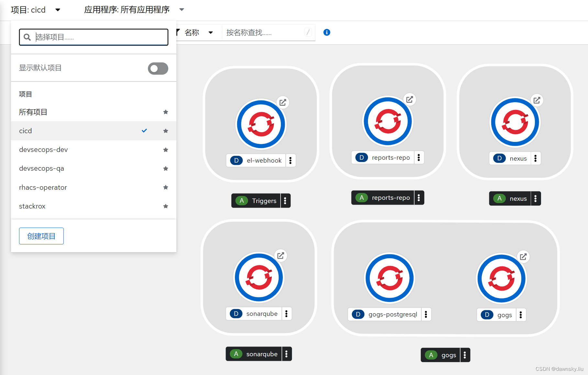588x375 pixels.
Task: Click the 创建项目 button
Action: point(41,236)
